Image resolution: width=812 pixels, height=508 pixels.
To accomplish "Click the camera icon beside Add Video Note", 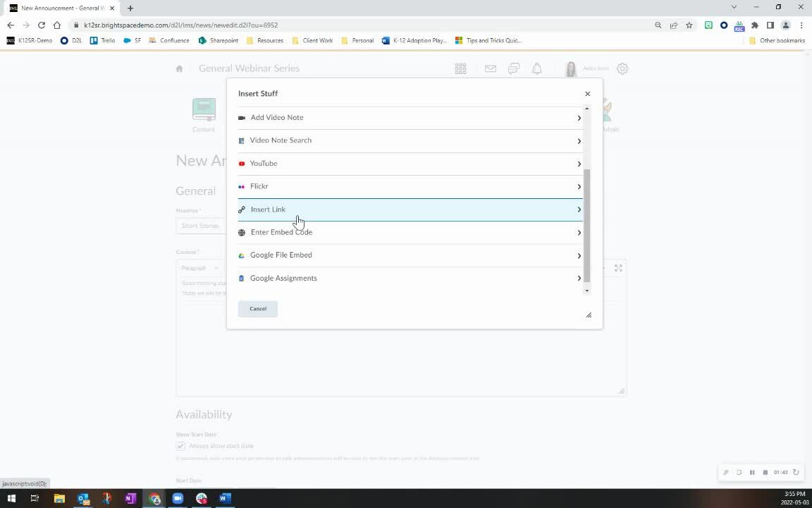I will click(241, 118).
